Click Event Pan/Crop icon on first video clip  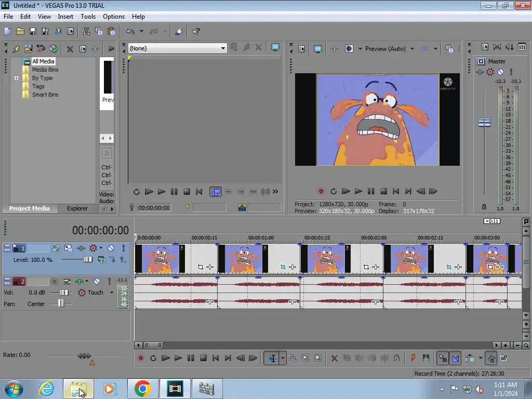(201, 267)
